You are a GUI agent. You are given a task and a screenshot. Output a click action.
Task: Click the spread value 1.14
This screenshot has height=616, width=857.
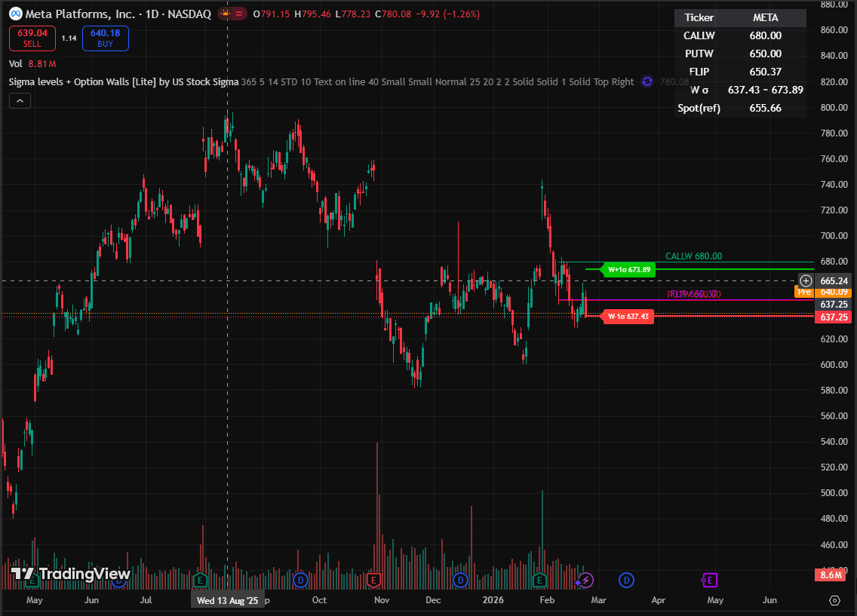point(69,38)
